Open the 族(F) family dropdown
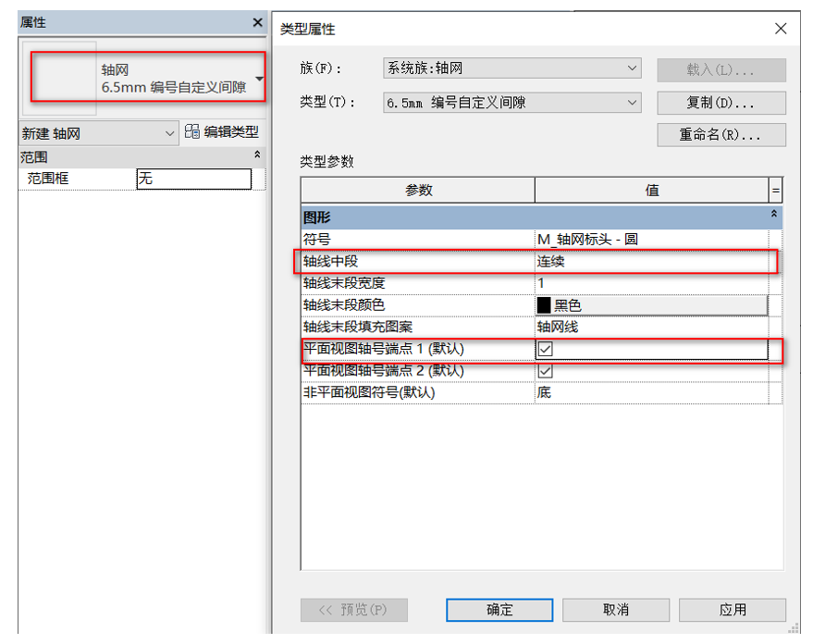This screenshot has height=644, width=813. pyautogui.click(x=511, y=68)
